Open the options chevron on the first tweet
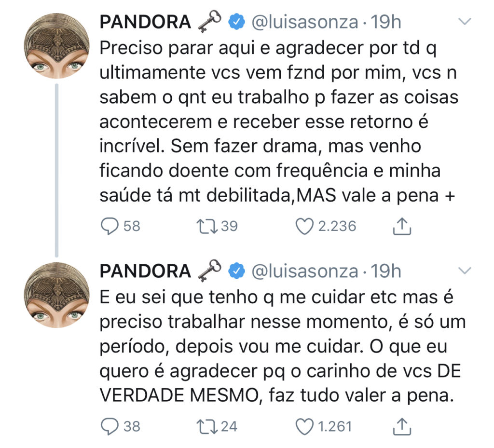 click(x=465, y=21)
